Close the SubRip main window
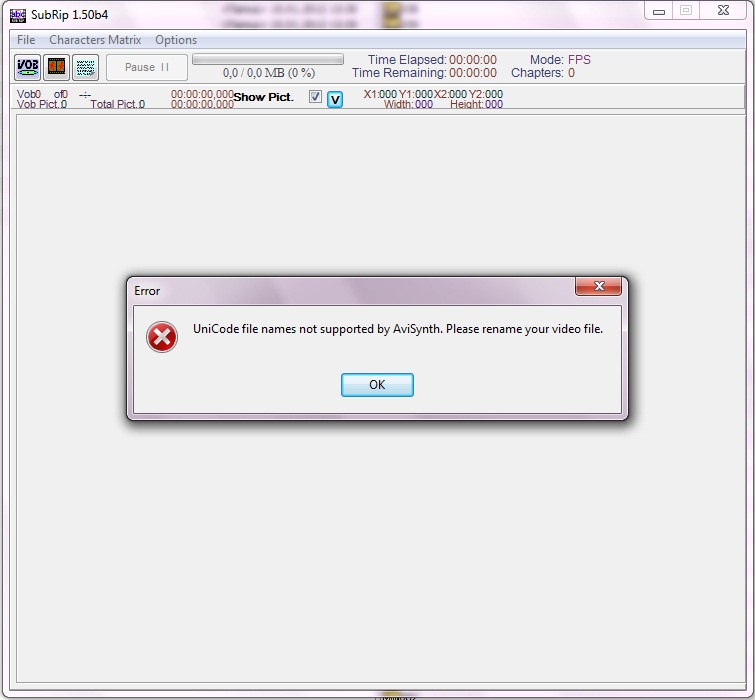755x700 pixels. tap(723, 11)
